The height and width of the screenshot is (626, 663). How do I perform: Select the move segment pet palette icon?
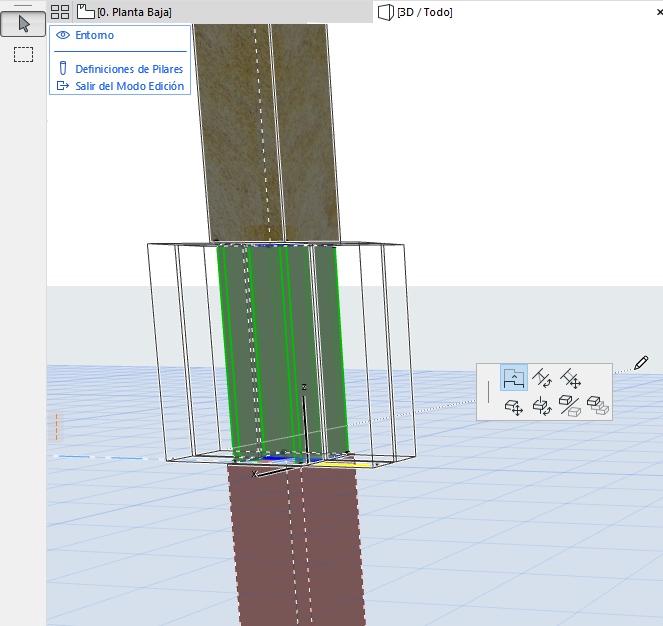click(x=571, y=378)
